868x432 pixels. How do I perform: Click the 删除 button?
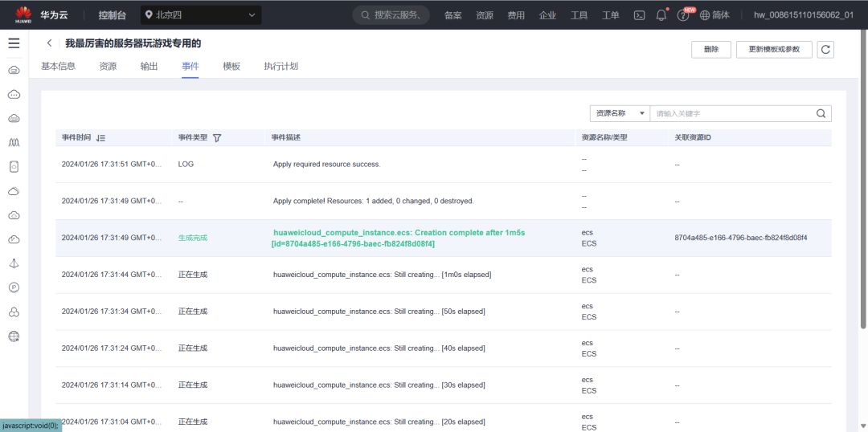(x=711, y=50)
